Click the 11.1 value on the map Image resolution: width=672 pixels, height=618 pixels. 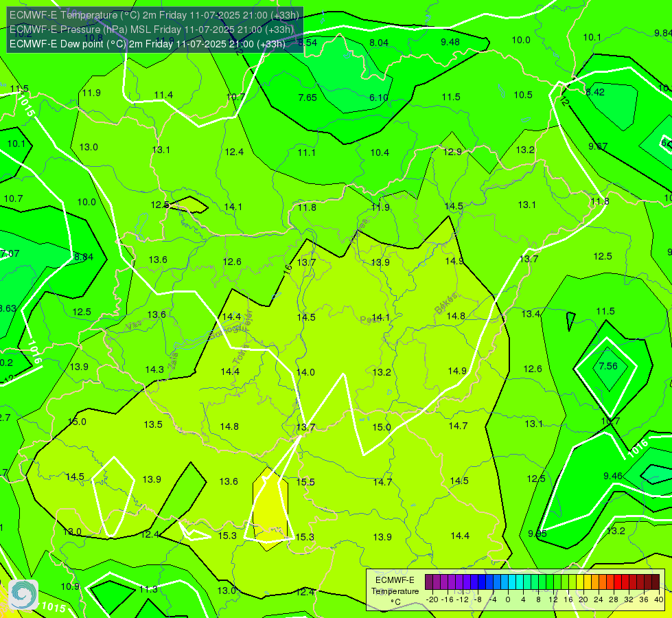click(306, 152)
